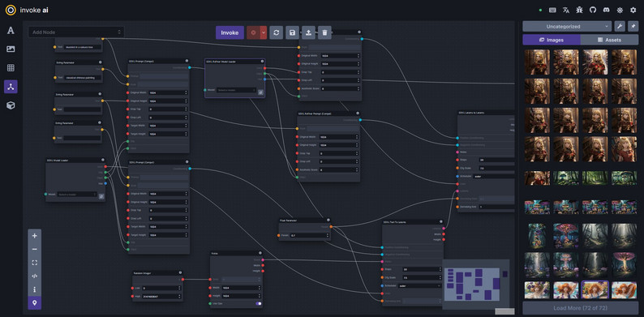The height and width of the screenshot is (317, 644).
Task: Delete the graph with trash icon
Action: [x=324, y=33]
